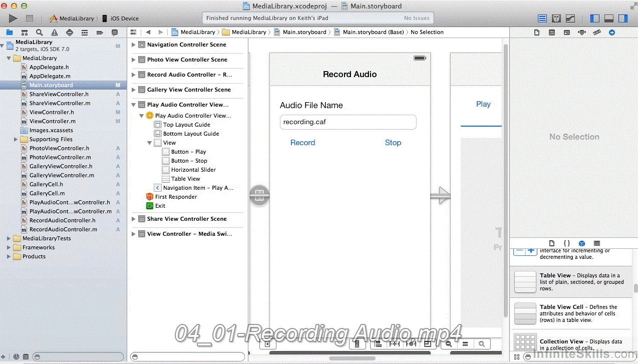Image resolution: width=638 pixels, height=364 pixels.
Task: Zoom in on the storyboard canvas
Action: pyautogui.click(x=482, y=344)
